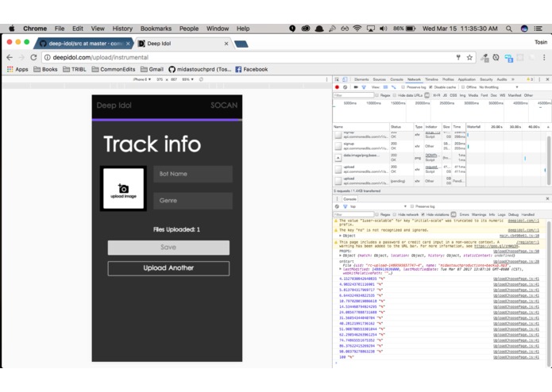Open the console context 'top' dropdown

(378, 206)
